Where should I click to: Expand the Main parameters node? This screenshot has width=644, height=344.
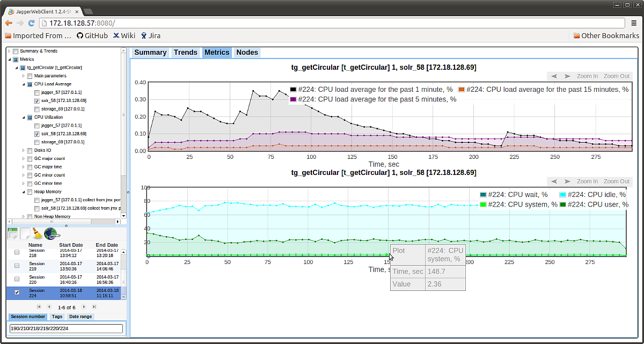pos(23,76)
